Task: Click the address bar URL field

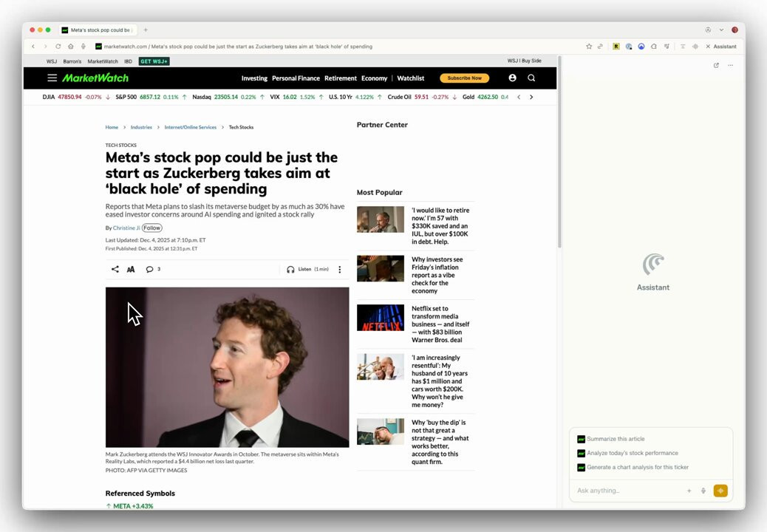Action: point(338,47)
